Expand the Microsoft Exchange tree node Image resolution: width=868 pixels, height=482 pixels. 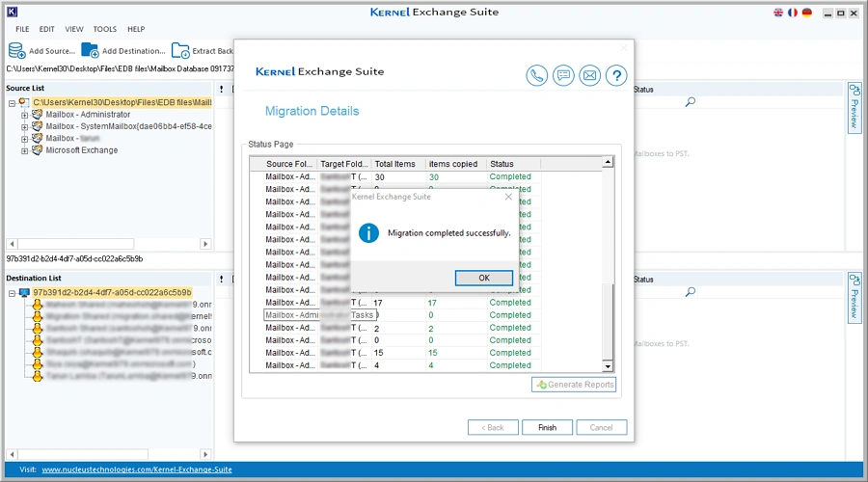pos(25,150)
